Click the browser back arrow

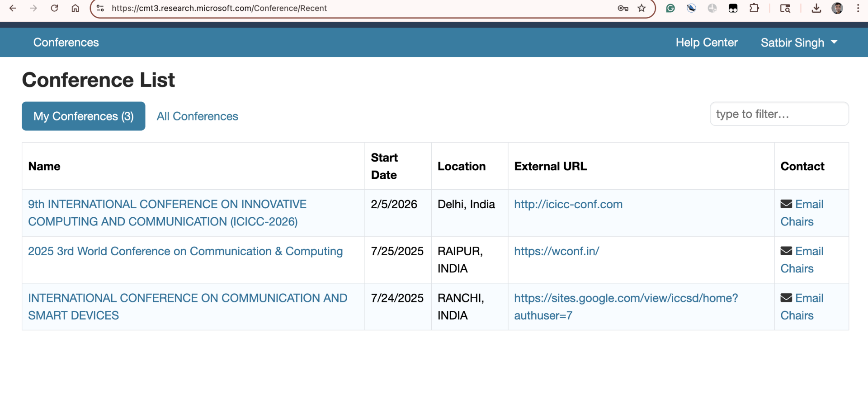click(x=13, y=8)
